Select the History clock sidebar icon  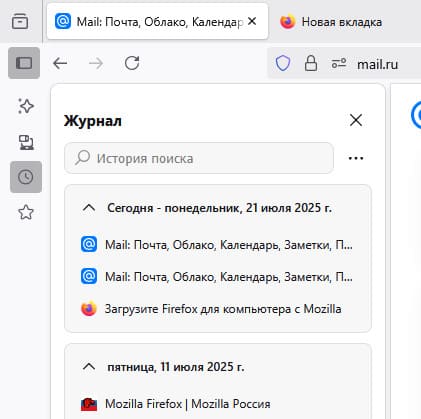[26, 177]
